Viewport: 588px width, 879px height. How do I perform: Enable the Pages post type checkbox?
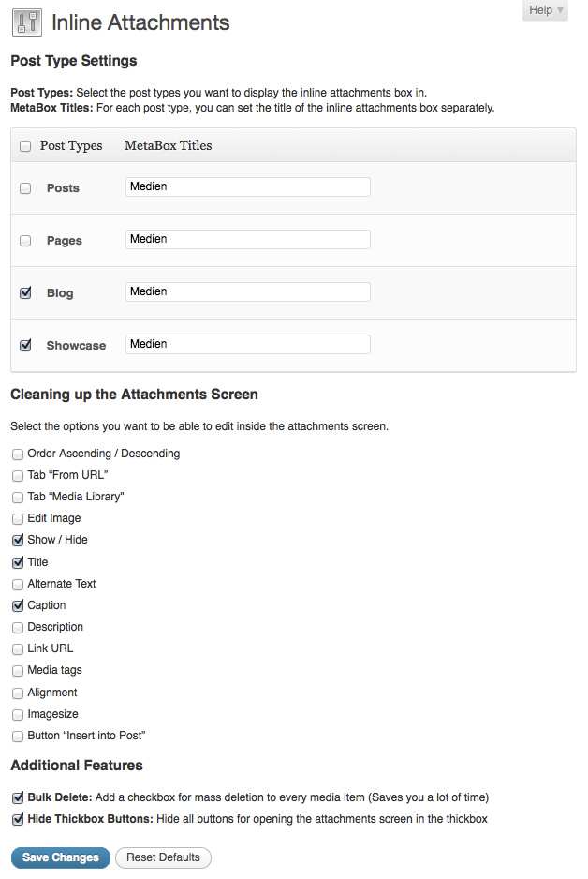[25, 241]
